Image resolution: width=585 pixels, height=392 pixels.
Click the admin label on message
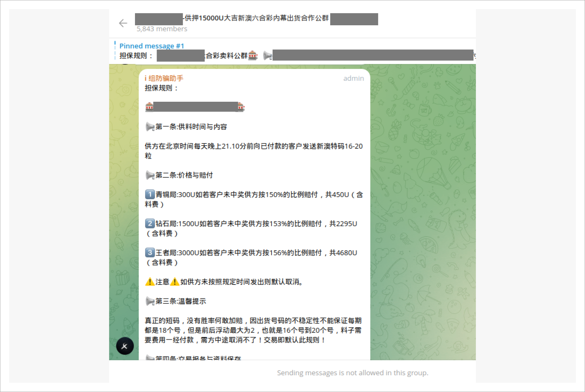(353, 78)
